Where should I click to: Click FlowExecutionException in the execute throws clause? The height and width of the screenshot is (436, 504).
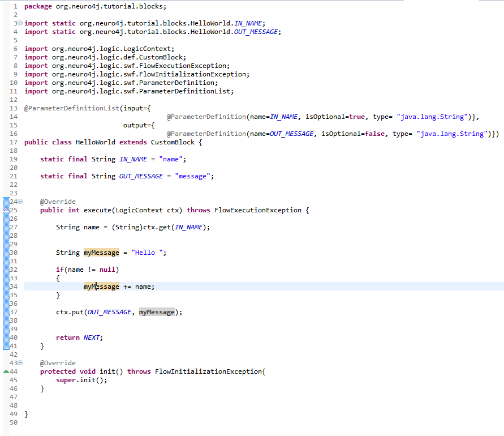pyautogui.click(x=258, y=210)
